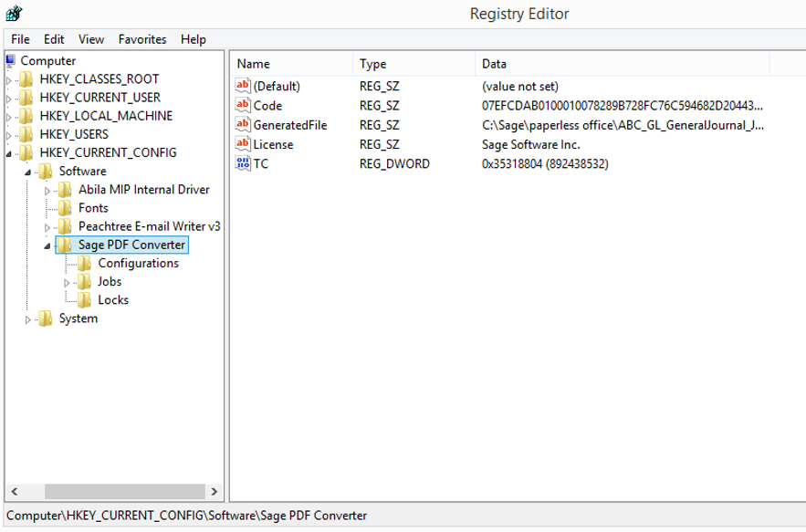
Task: Click the tree pane scroll right arrow
Action: point(213,490)
